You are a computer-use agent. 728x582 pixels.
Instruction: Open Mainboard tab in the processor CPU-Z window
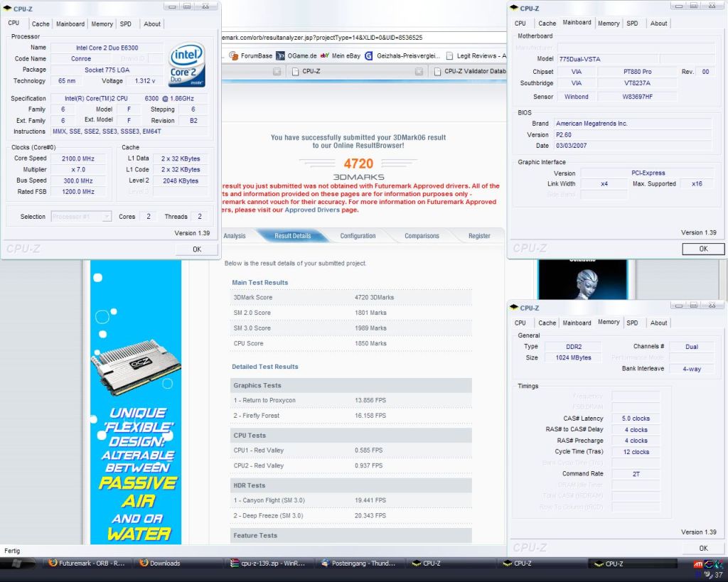click(70, 23)
